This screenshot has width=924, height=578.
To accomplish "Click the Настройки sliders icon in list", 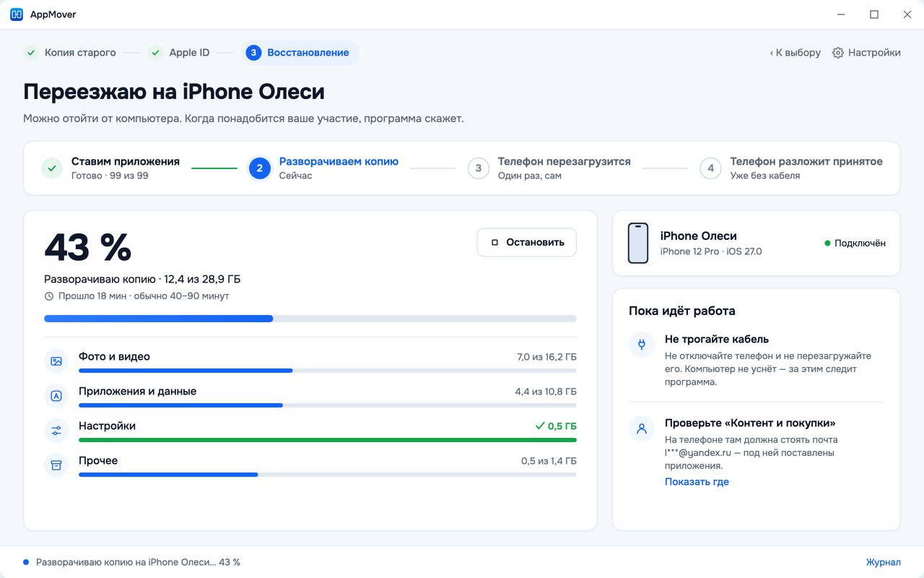I will click(56, 431).
